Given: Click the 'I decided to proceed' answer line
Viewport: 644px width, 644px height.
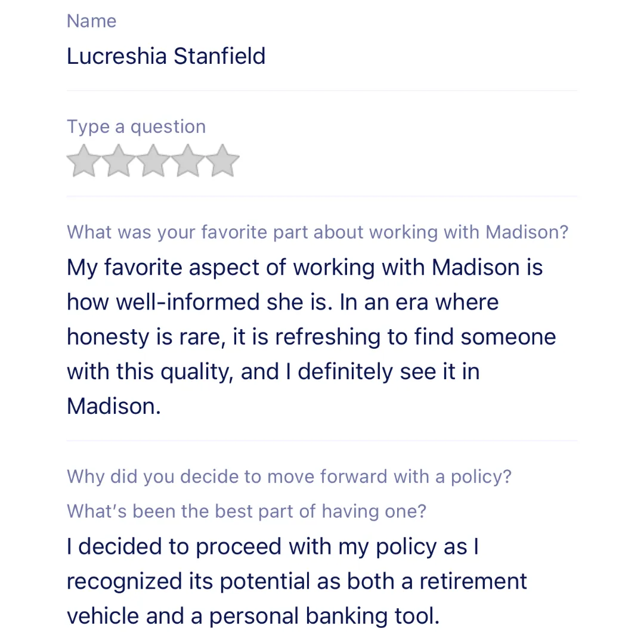Looking at the screenshot, I should pos(273,547).
